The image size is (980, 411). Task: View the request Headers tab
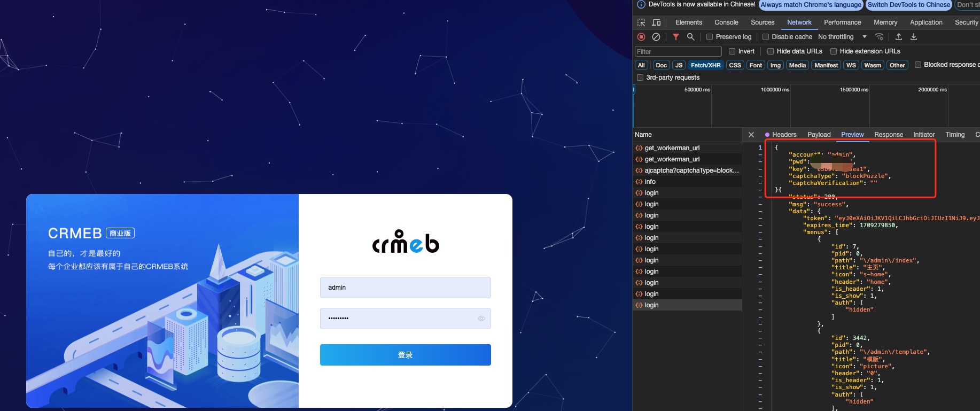pyautogui.click(x=784, y=135)
